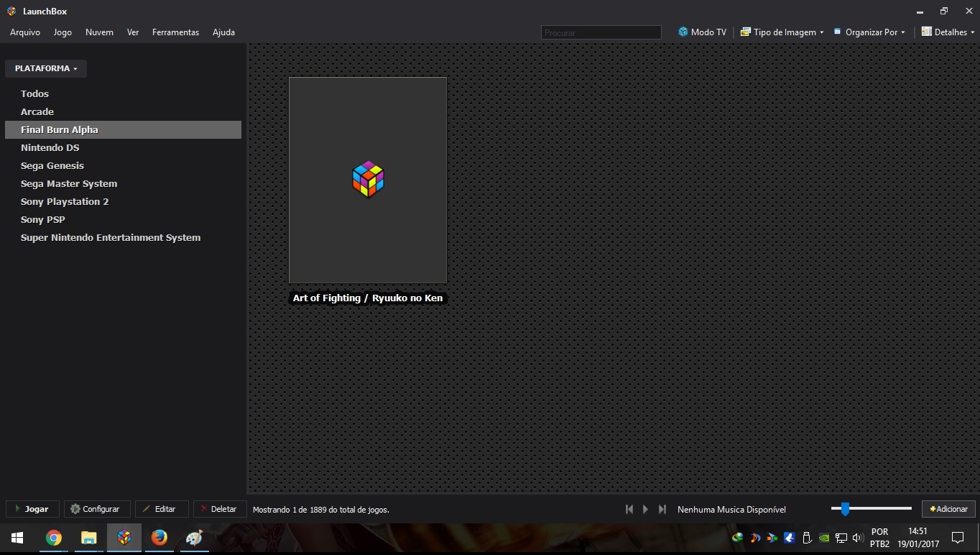Screen dimensions: 980x555
Task: Click the Adicionar button
Action: point(948,509)
